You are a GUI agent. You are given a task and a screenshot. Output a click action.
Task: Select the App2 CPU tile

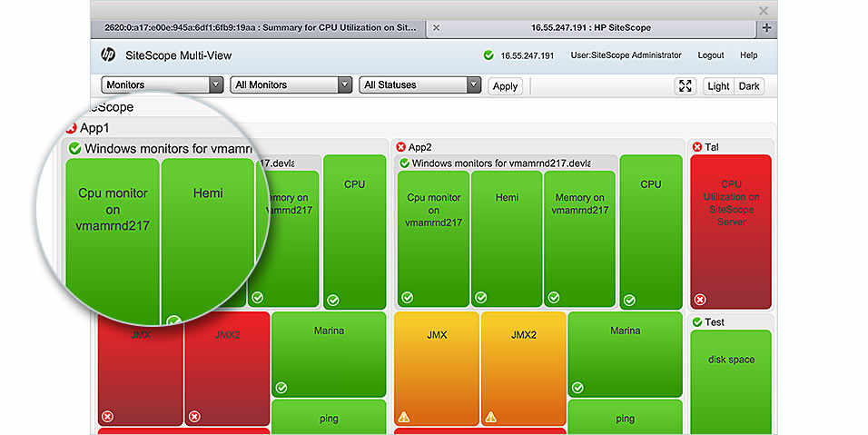651,232
